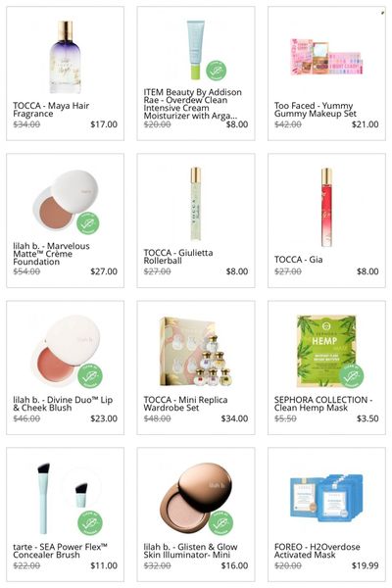Click the clean badge on Marvelous Matte Foundation
Image resolution: width=392 pixels, height=588 pixels.
click(88, 223)
